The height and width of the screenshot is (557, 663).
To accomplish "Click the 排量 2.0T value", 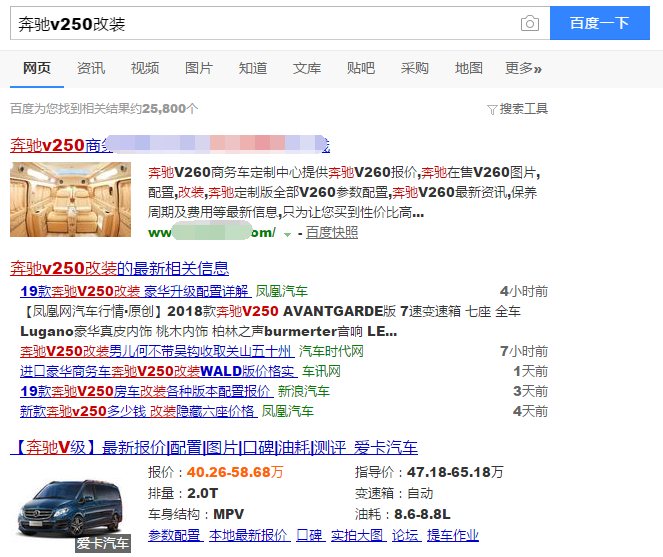I will [x=202, y=493].
